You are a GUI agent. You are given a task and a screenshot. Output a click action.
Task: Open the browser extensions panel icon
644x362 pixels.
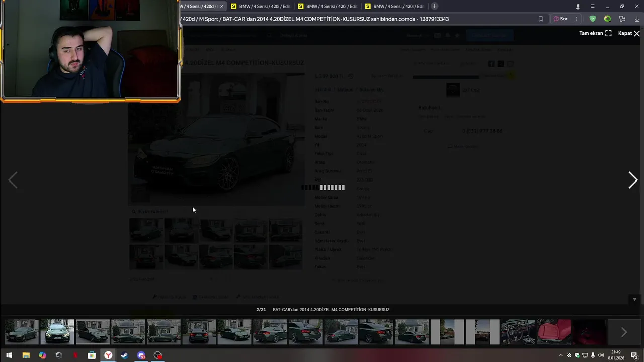[x=622, y=19]
